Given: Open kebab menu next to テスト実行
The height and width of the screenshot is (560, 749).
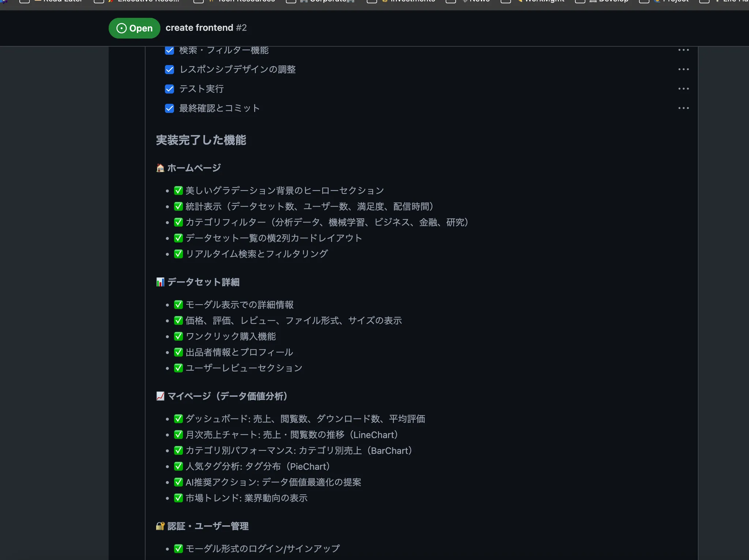Looking at the screenshot, I should 684,88.
